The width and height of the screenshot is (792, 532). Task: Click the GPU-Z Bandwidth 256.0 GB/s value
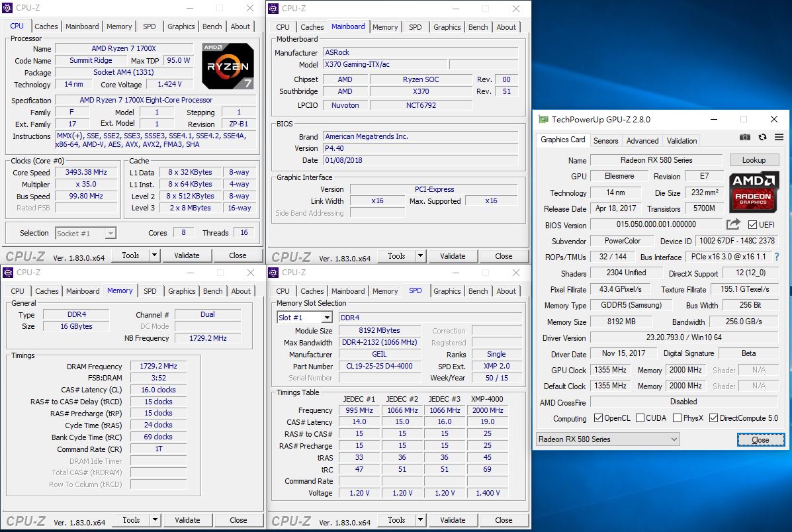coord(744,322)
